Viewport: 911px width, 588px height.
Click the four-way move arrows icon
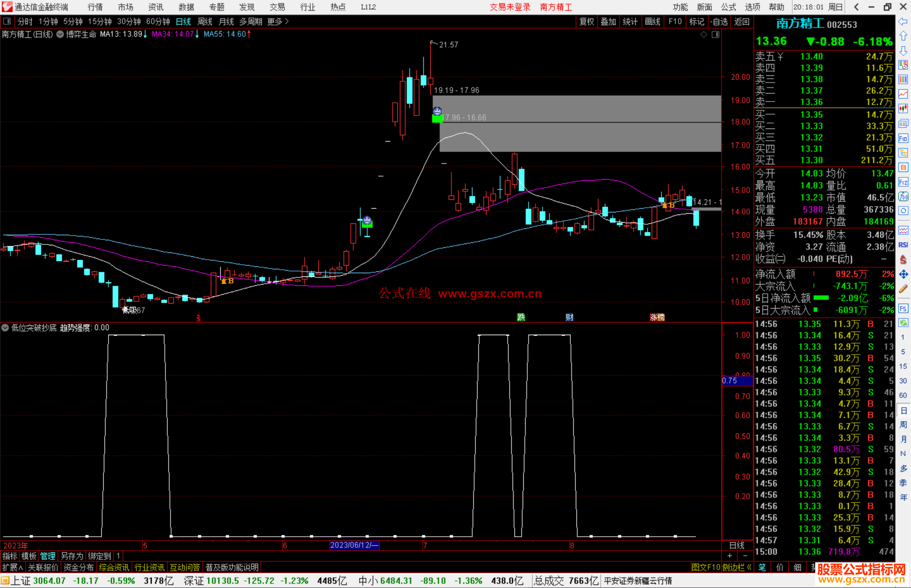pyautogui.click(x=903, y=274)
